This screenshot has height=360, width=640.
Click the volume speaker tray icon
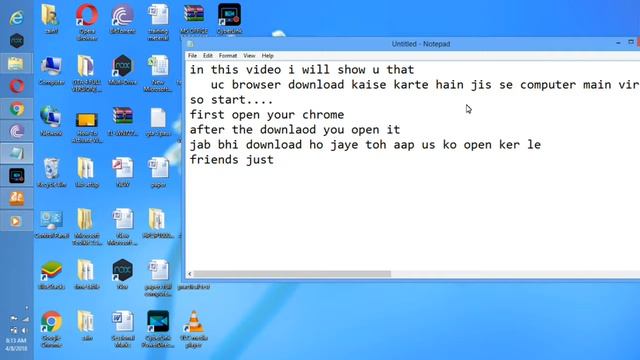tap(25, 330)
